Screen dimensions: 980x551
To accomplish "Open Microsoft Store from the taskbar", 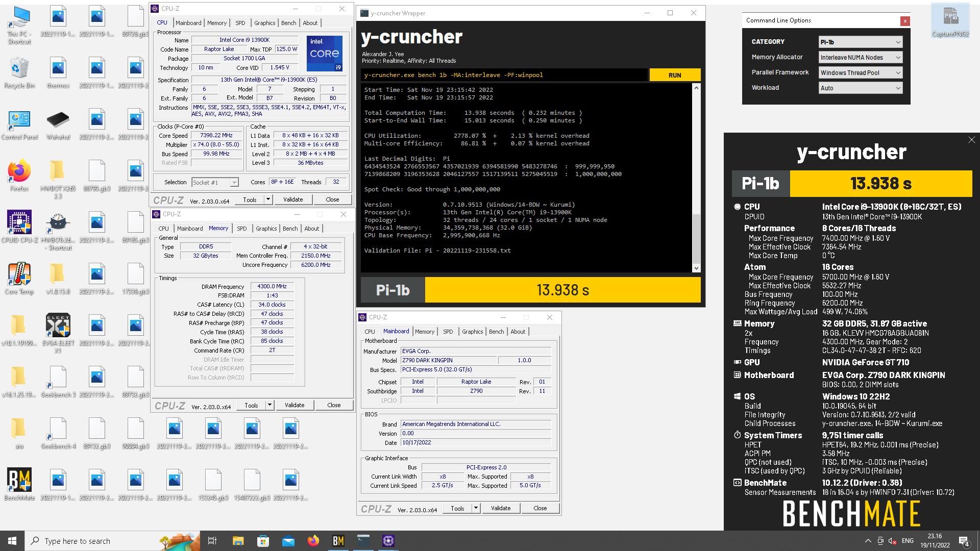I will point(263,541).
